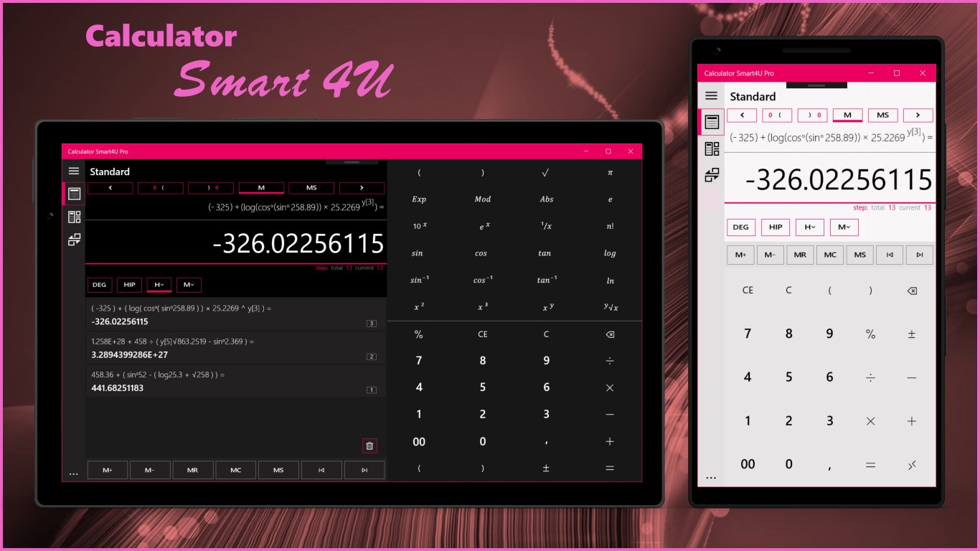The width and height of the screenshot is (980, 551).
Task: Open more options dots on tablet sidebar
Action: click(x=73, y=474)
